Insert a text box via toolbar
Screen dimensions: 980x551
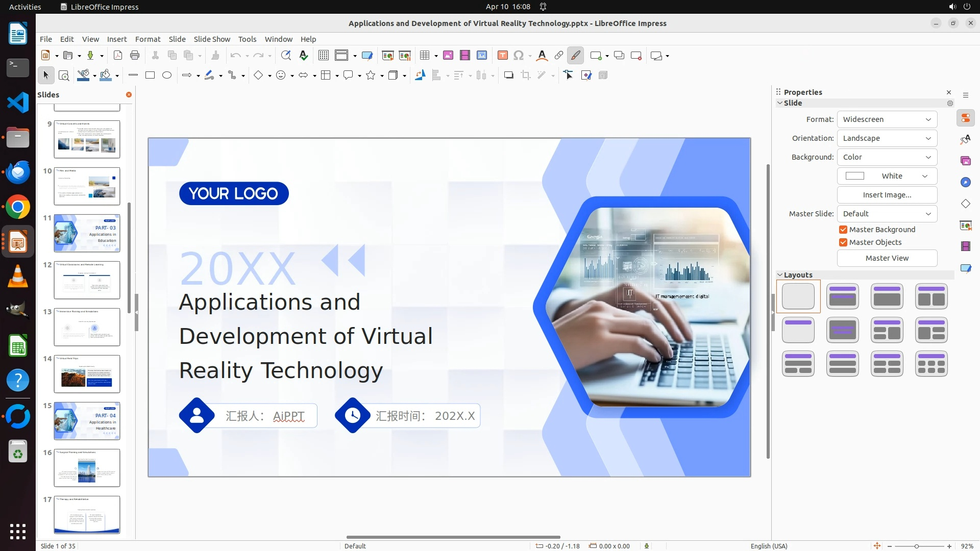point(502,56)
